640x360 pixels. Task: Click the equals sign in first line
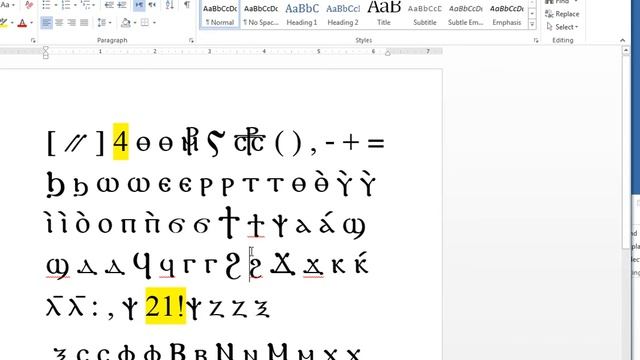376,143
